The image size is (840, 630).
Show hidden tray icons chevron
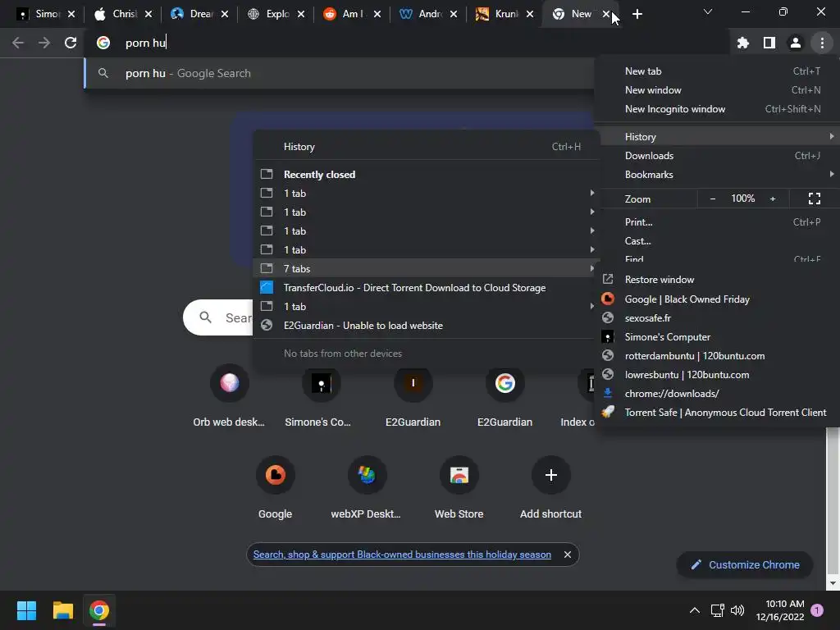coord(694,610)
